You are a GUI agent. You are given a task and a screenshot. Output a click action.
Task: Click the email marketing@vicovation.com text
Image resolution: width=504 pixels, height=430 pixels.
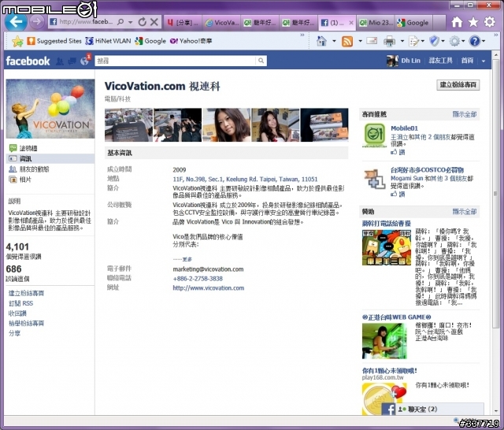point(208,269)
